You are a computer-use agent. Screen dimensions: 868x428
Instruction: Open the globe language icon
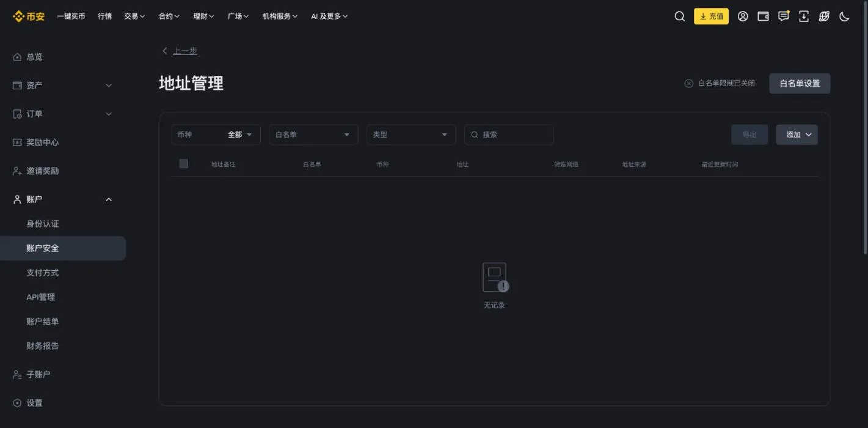[x=824, y=17]
